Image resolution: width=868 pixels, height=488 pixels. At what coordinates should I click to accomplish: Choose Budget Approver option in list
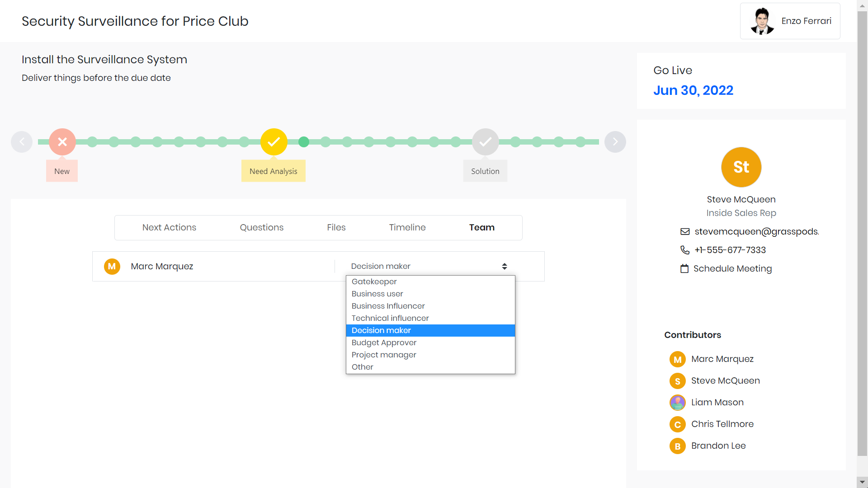pos(384,343)
